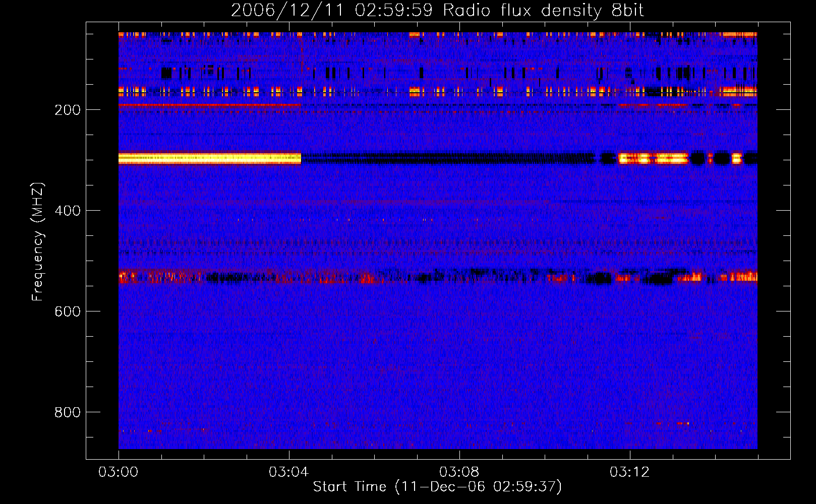Image resolution: width=816 pixels, height=504 pixels.
Task: Click the 'Start Time (11-Dec-06 02:59:37)' x-axis label
Action: [x=437, y=487]
